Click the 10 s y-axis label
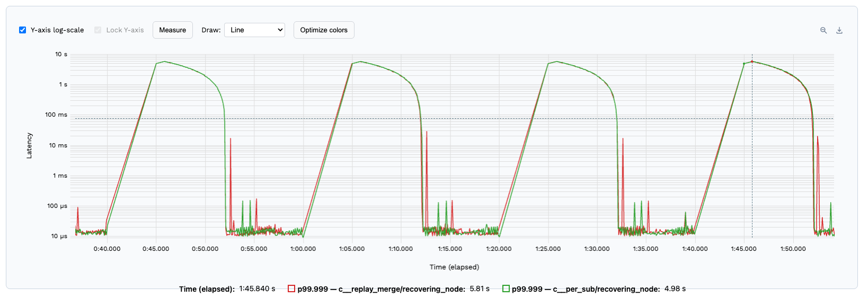 click(61, 54)
